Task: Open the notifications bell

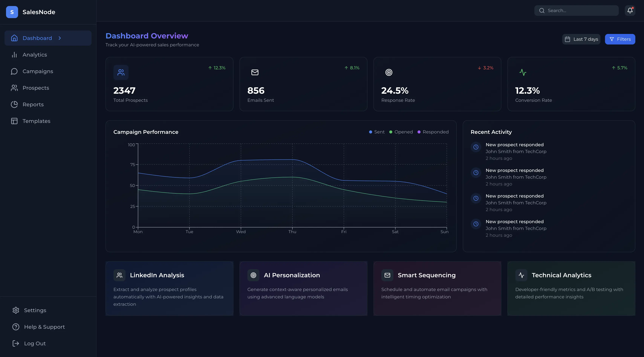Action: click(630, 11)
